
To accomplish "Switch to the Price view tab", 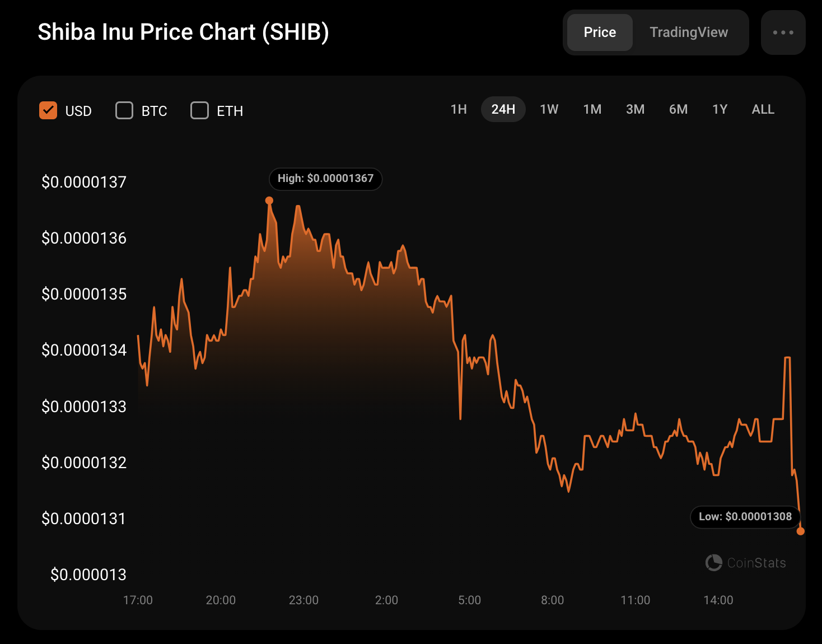I will coord(600,32).
